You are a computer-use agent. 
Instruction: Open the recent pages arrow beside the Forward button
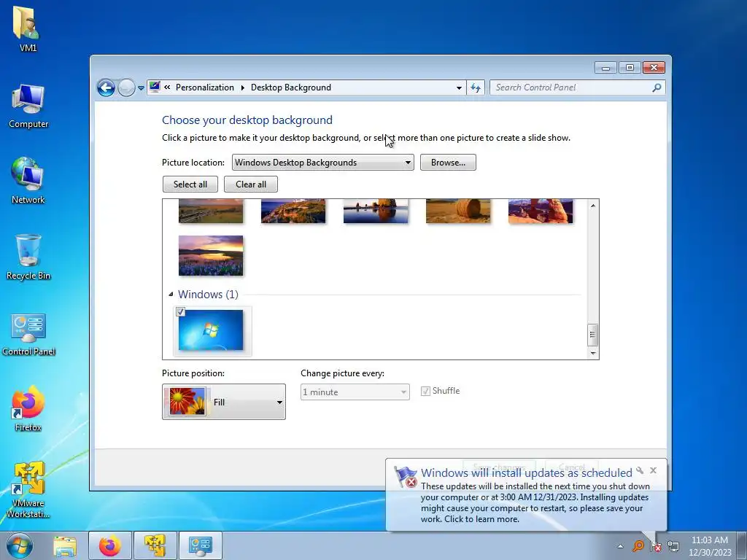[x=141, y=88]
